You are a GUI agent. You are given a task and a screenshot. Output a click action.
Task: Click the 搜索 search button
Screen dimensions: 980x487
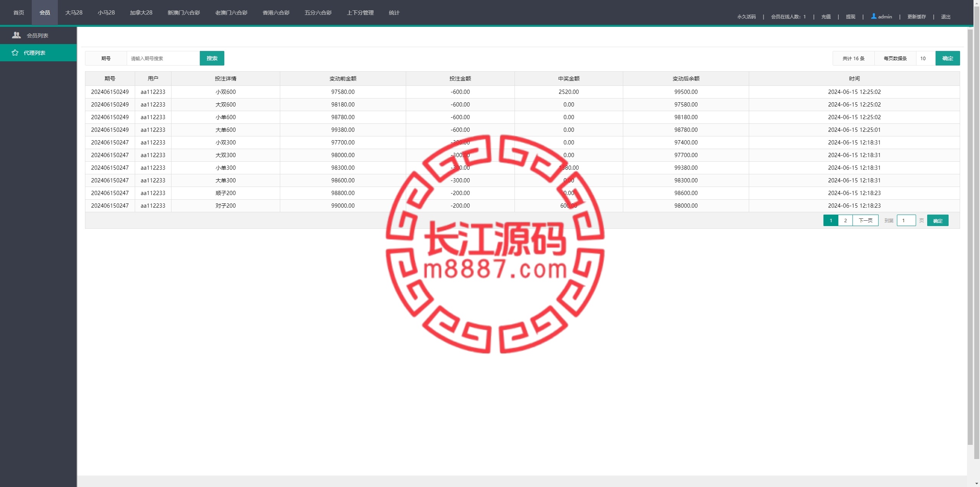click(212, 58)
